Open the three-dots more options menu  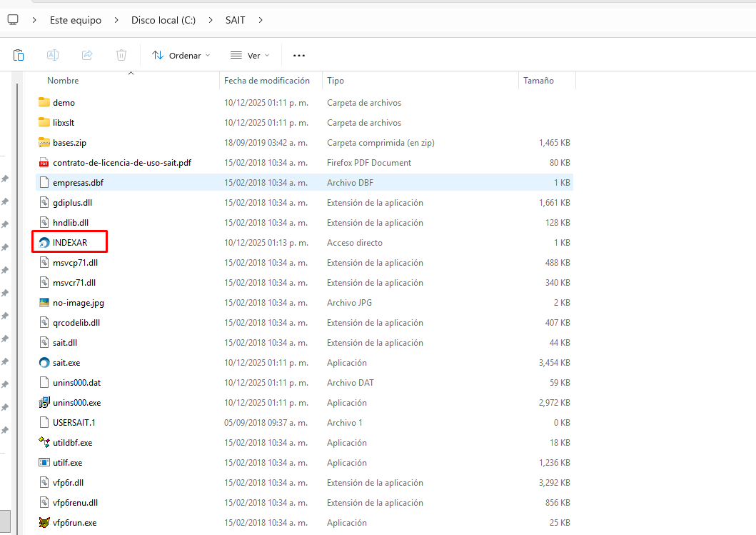(299, 55)
